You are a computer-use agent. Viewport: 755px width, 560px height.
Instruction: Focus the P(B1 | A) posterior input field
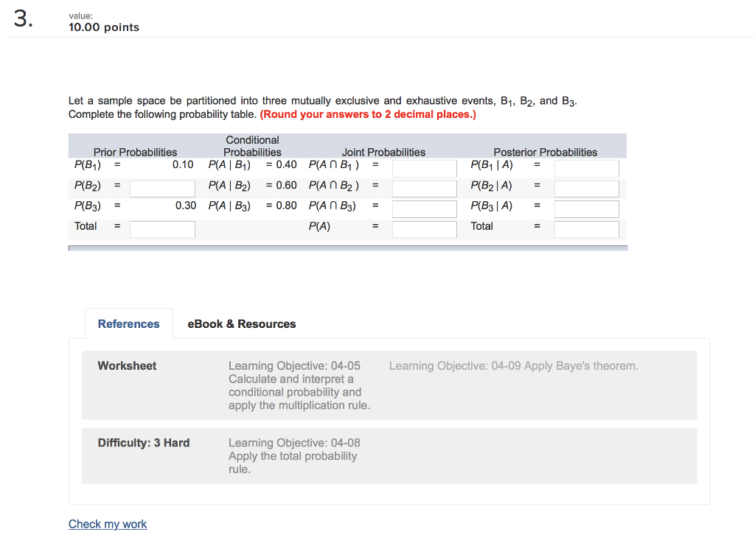tap(586, 168)
